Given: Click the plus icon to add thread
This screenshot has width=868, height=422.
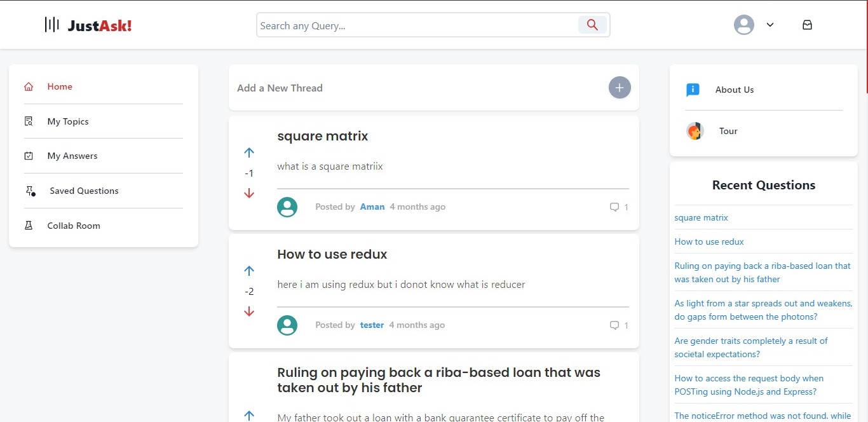Looking at the screenshot, I should click(x=620, y=88).
